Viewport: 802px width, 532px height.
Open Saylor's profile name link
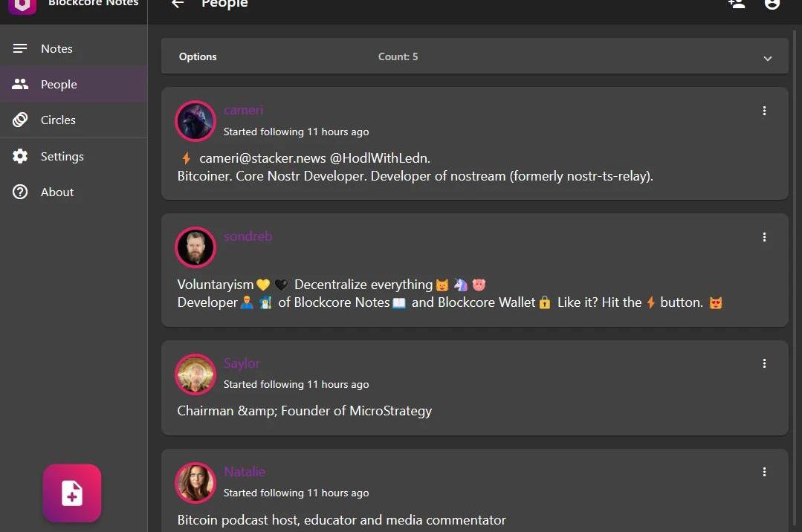(242, 363)
